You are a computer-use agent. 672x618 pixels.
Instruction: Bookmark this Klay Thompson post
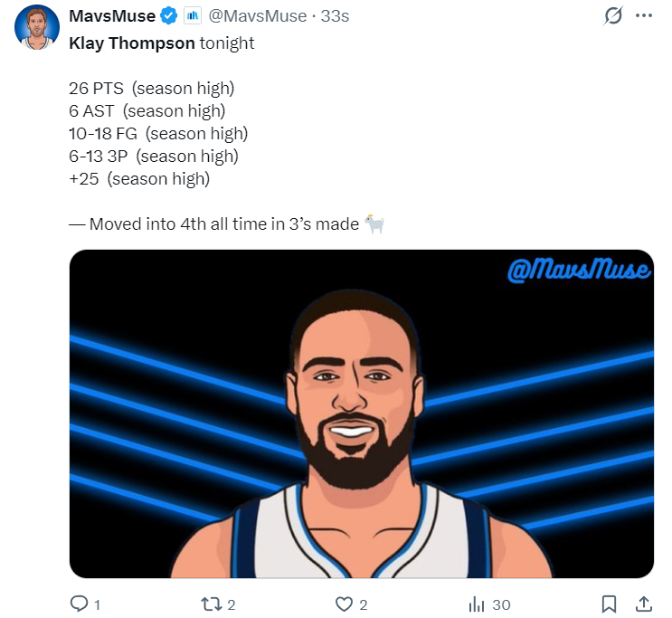pyautogui.click(x=610, y=604)
